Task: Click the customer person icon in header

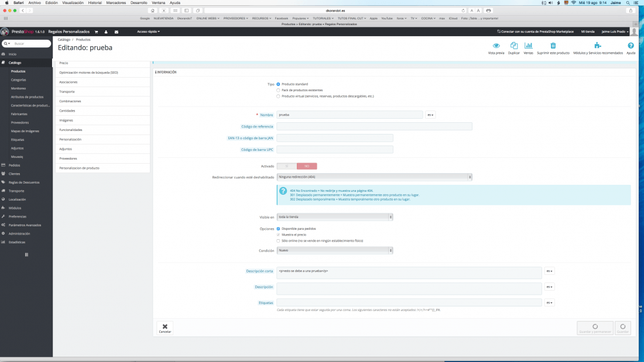Action: (106, 32)
